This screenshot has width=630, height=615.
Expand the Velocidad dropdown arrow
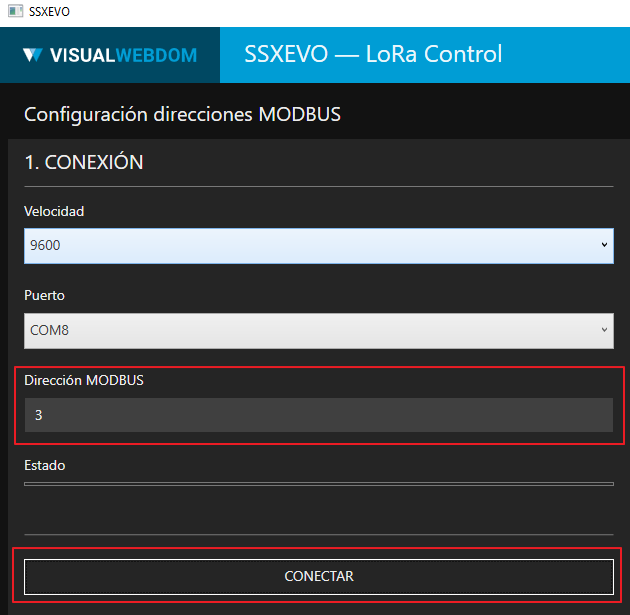click(x=604, y=245)
